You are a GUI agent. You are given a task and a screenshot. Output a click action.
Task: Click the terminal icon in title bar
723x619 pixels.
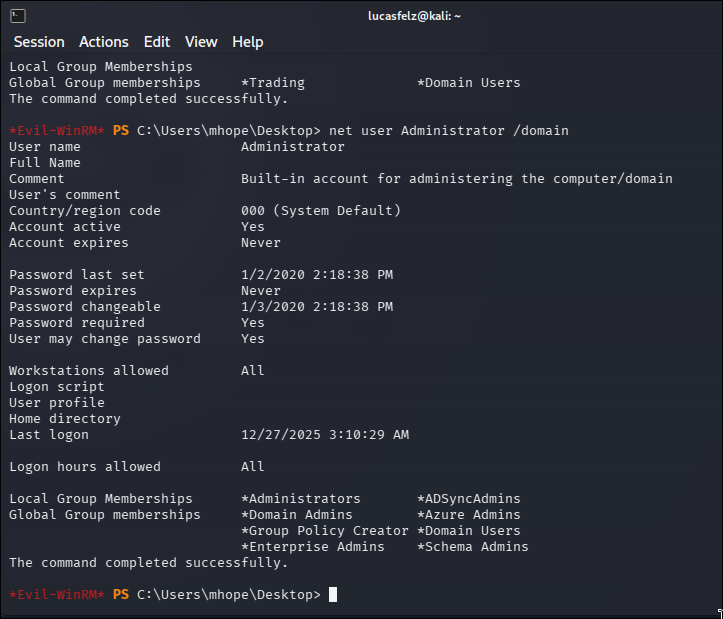(x=18, y=16)
